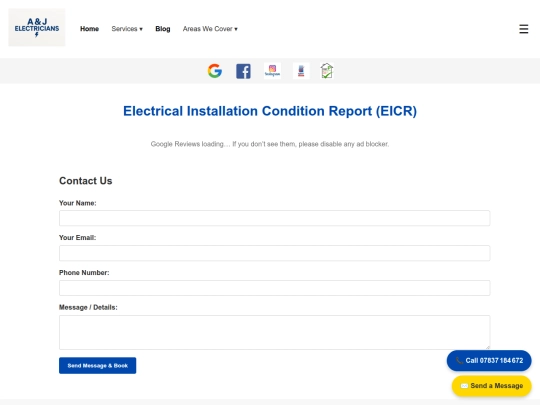This screenshot has height=405, width=540.
Task: Click the EICR page title heading
Action: click(270, 111)
